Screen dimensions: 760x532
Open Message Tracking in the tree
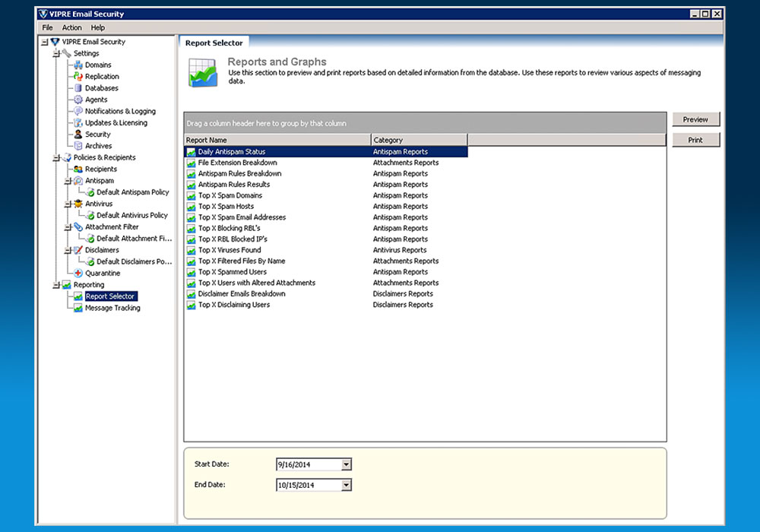coord(112,308)
